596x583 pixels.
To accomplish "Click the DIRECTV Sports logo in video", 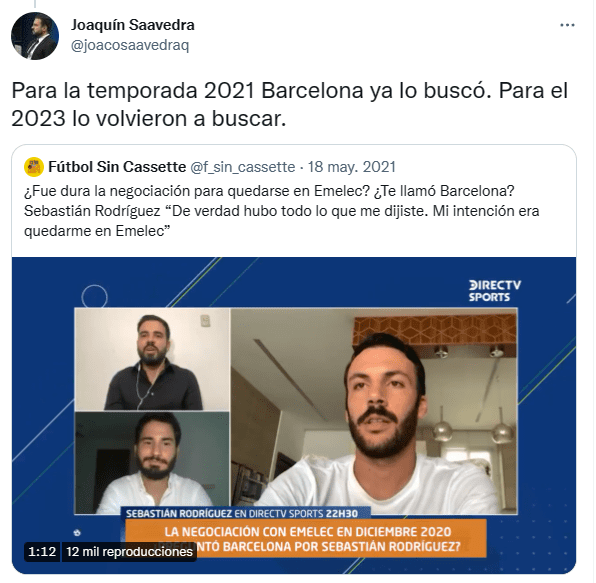I will click(x=495, y=291).
